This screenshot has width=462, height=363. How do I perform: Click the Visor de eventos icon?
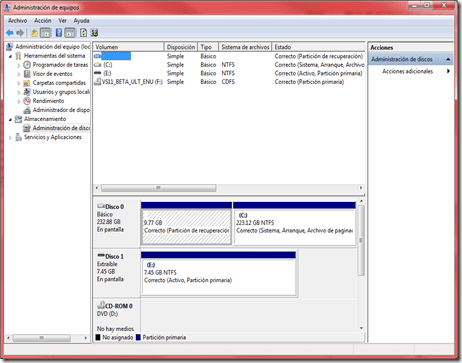click(27, 74)
